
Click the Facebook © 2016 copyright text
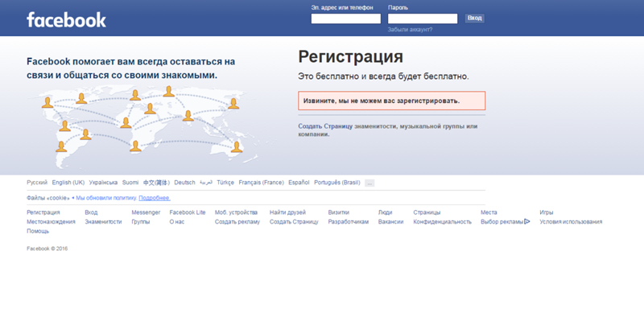tap(47, 249)
